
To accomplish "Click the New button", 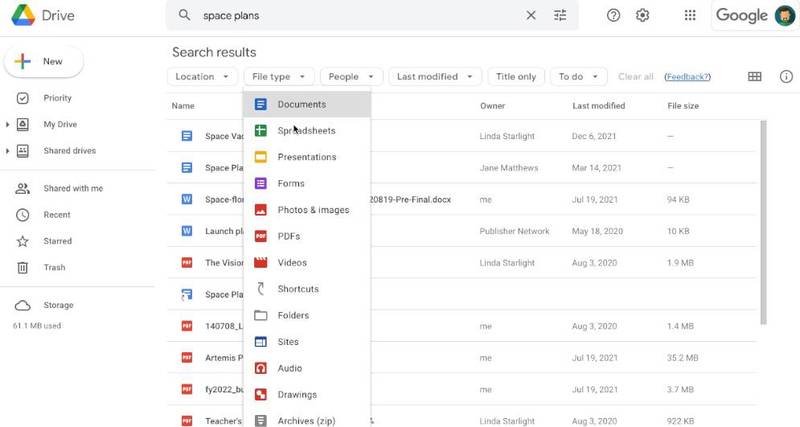I will coord(44,62).
